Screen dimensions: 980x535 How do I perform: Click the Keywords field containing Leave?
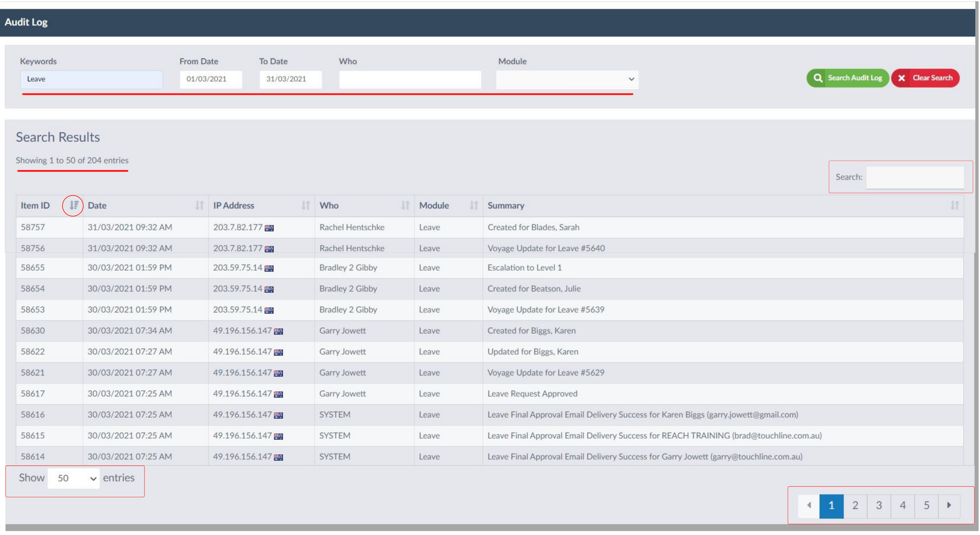[x=91, y=79]
